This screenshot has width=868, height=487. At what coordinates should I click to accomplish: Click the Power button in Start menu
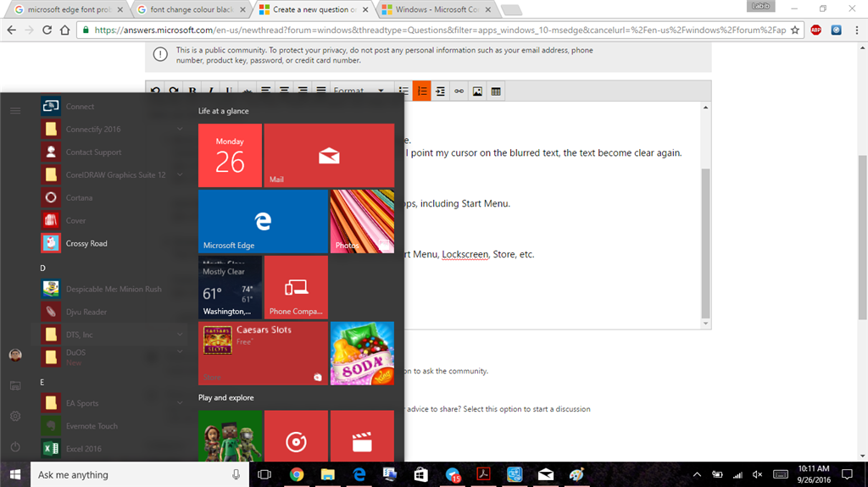[x=15, y=446]
